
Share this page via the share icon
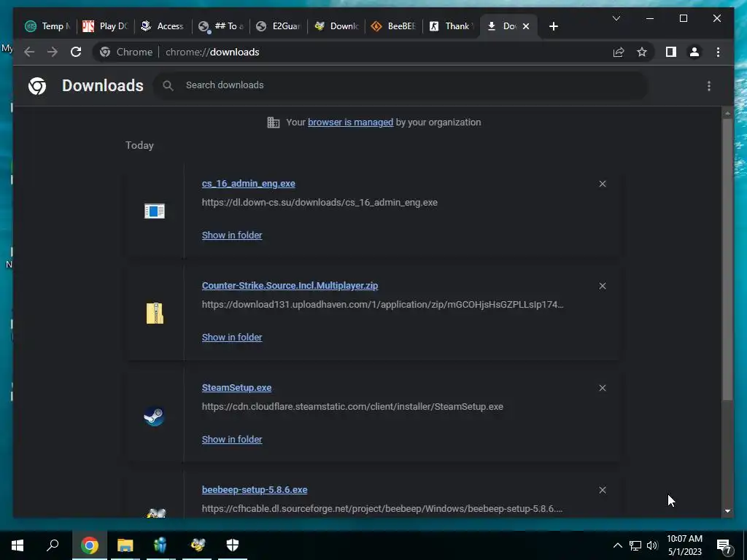(x=619, y=52)
